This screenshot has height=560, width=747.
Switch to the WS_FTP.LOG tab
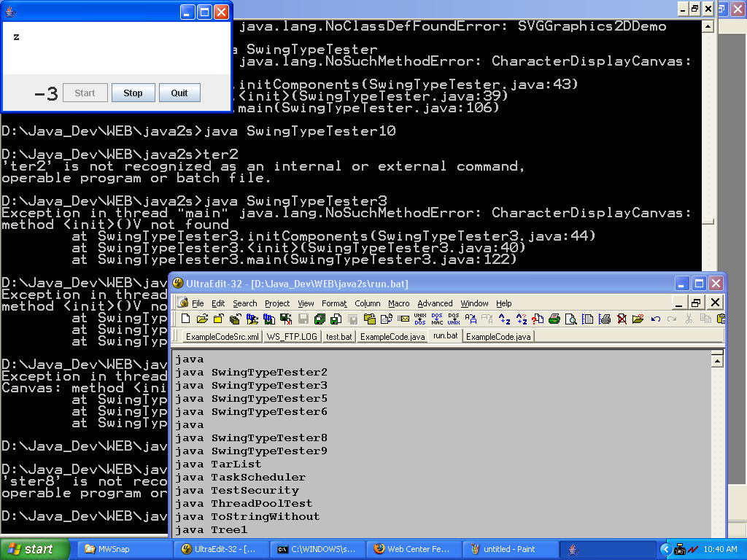click(x=292, y=337)
